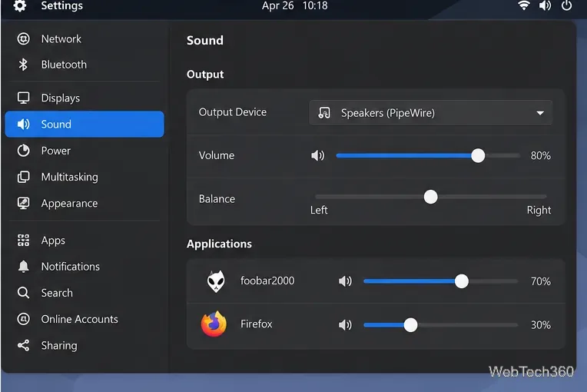The image size is (587, 392).
Task: Click the speaker device icon in Output Device
Action: [323, 113]
